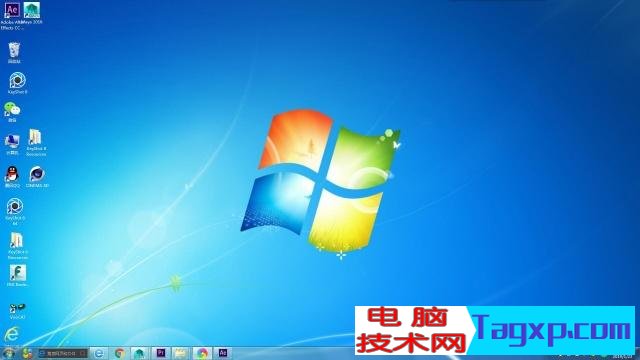Open the colorful pinwheel app on taskbar
This screenshot has width=640, height=360.
click(x=202, y=353)
